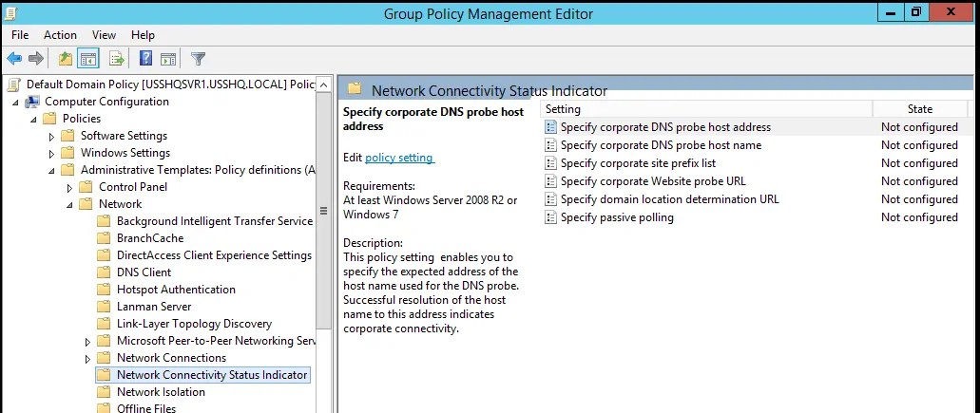Click the Back arrow toolbar icon

[x=14, y=59]
